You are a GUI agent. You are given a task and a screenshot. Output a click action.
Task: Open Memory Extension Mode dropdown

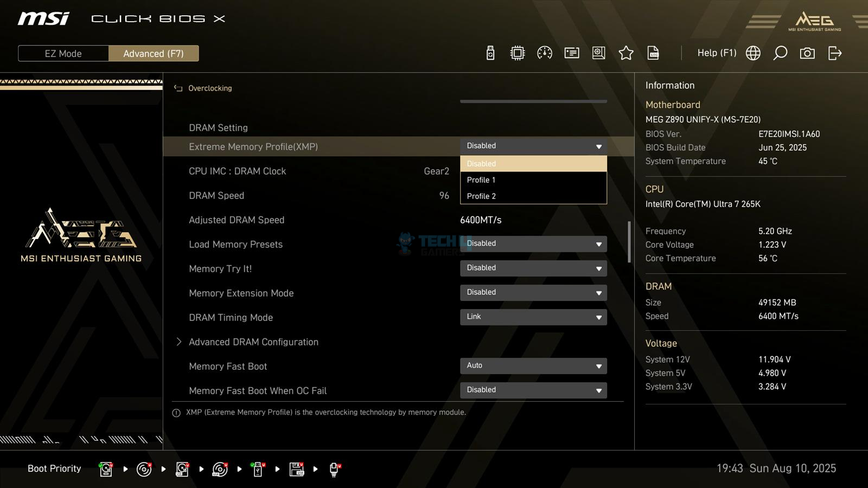pos(533,293)
